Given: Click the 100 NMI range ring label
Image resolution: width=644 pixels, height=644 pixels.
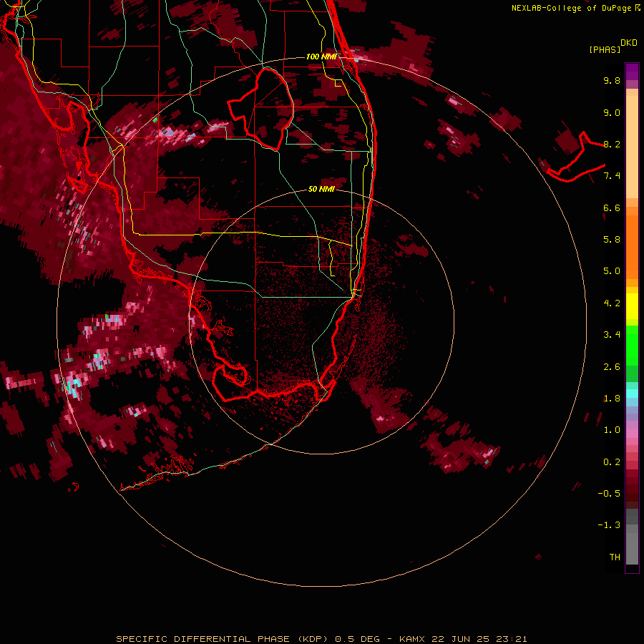Looking at the screenshot, I should pyautogui.click(x=321, y=57).
